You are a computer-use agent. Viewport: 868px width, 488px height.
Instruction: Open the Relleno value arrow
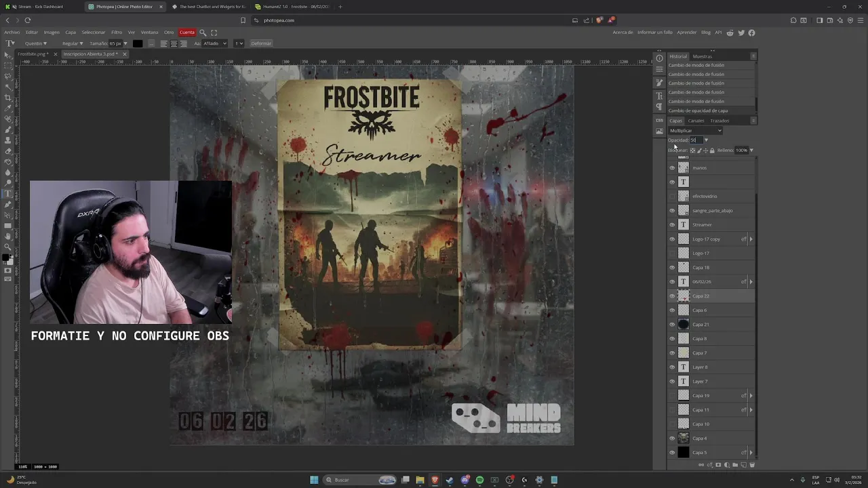751,150
